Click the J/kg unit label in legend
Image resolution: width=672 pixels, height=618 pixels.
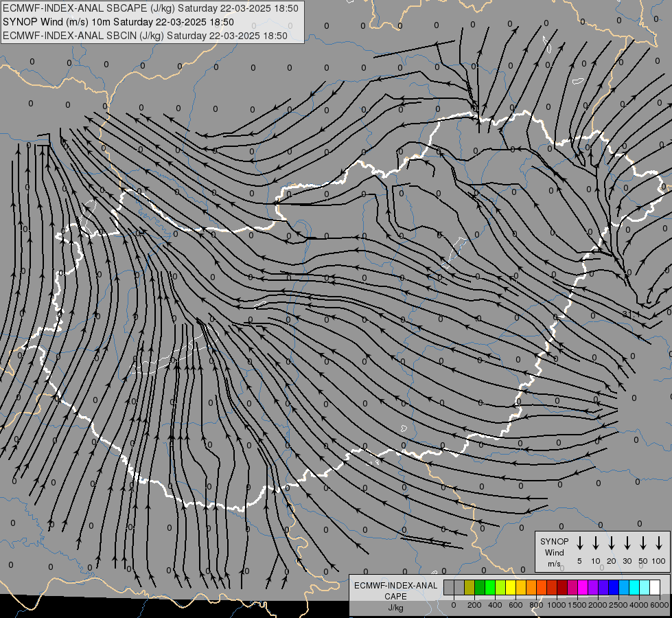coord(395,608)
